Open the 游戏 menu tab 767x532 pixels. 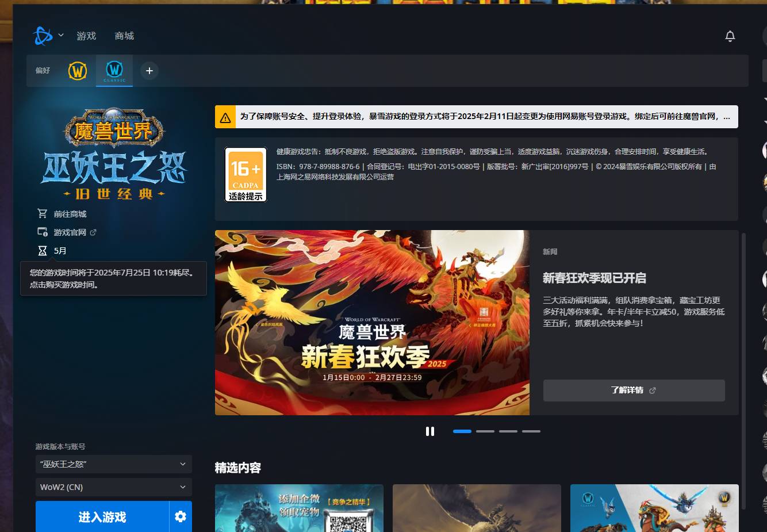(x=86, y=36)
